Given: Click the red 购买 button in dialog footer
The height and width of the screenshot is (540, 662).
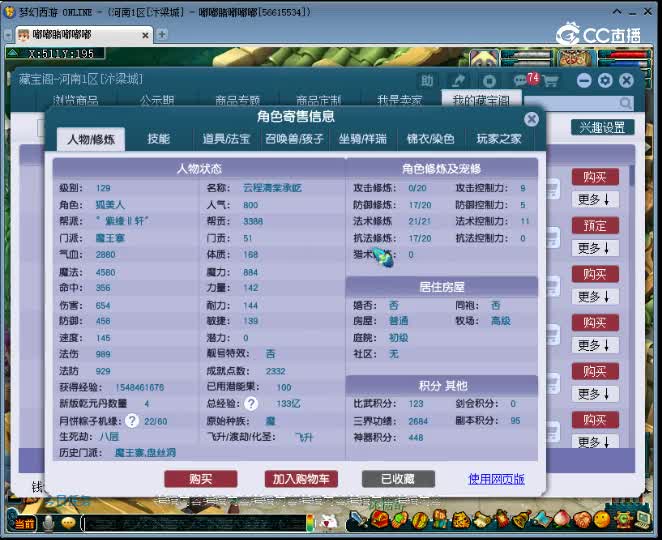Looking at the screenshot, I should pyautogui.click(x=201, y=479).
